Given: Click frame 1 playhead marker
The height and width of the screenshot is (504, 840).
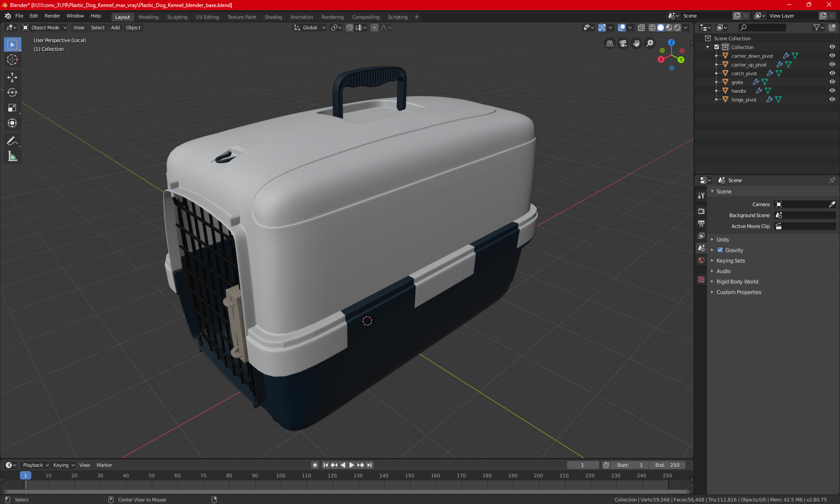Looking at the screenshot, I should click(x=25, y=476).
